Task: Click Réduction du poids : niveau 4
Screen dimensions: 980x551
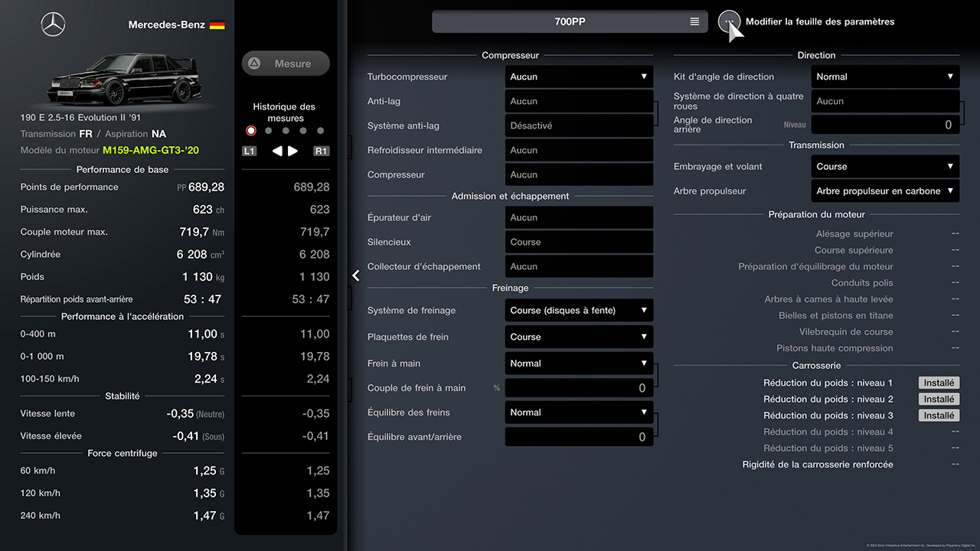Action: tap(828, 432)
